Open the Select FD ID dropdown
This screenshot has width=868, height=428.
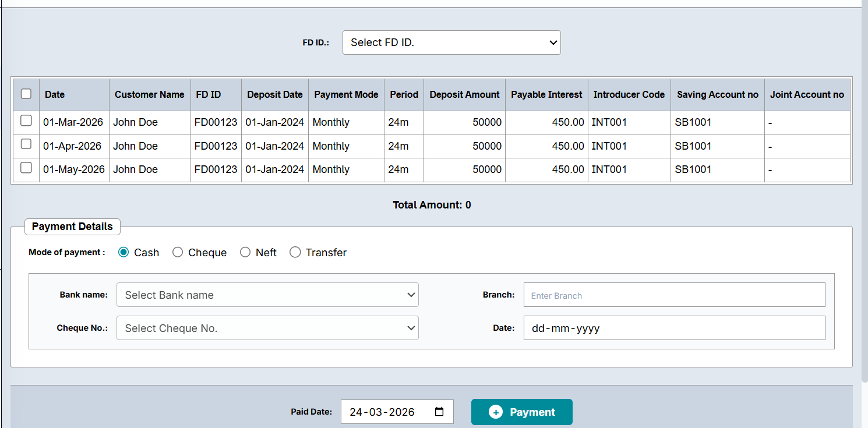[x=451, y=43]
